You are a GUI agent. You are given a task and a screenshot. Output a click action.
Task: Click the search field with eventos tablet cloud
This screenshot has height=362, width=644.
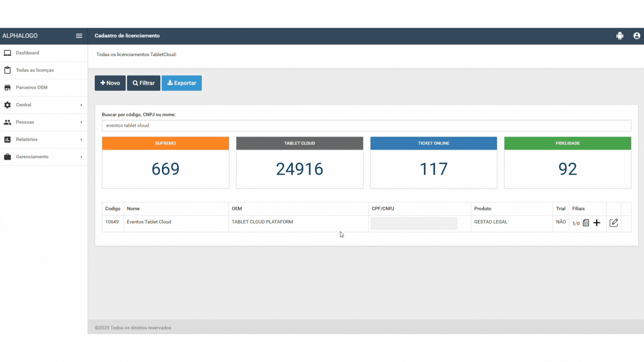point(366,126)
